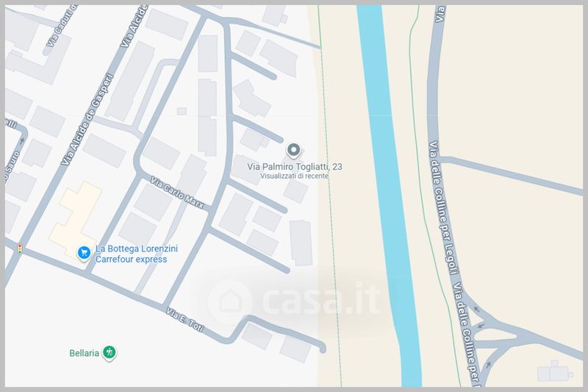Click the Carrefour express shopping cart icon
Viewport: 588px width, 392px height.
(85, 253)
